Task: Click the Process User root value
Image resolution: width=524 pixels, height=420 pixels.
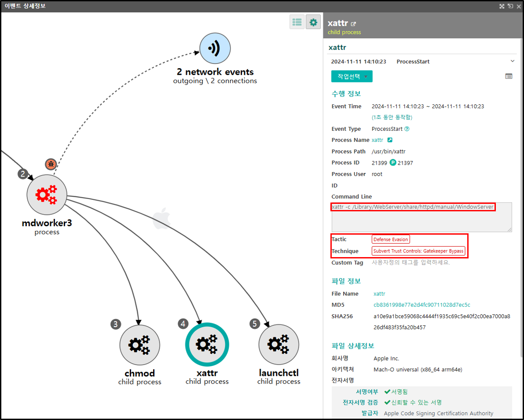Action: pyautogui.click(x=377, y=174)
